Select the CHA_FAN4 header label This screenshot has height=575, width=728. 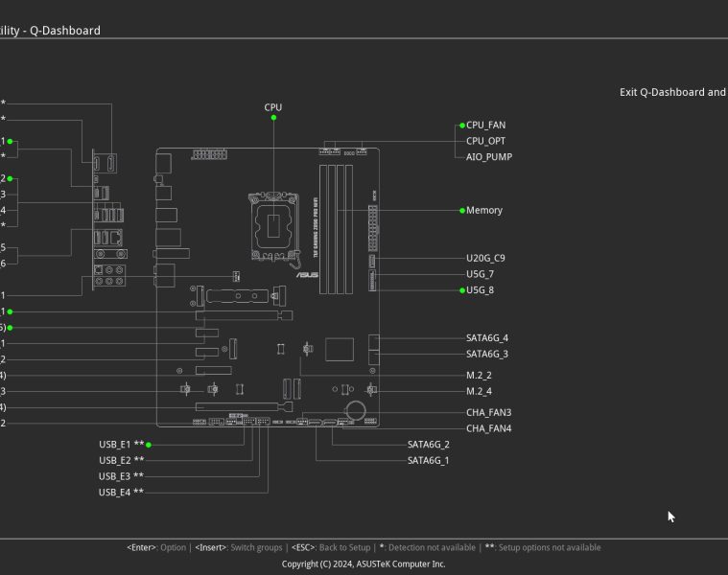pyautogui.click(x=488, y=428)
